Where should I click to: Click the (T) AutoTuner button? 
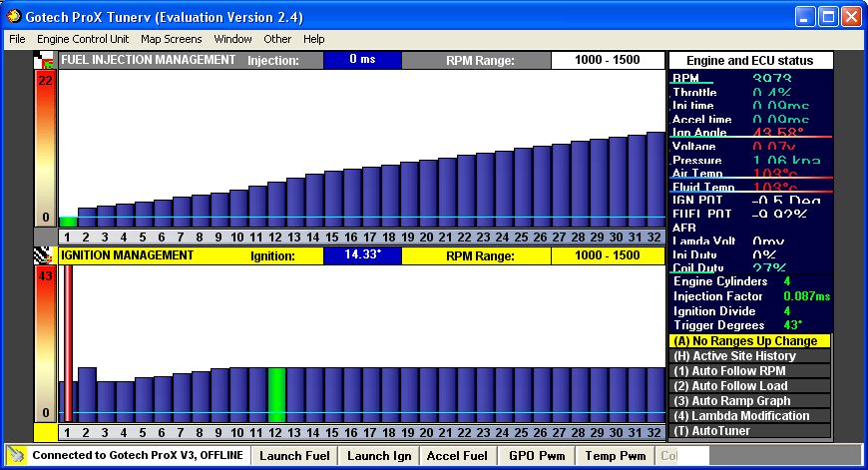coord(749,431)
